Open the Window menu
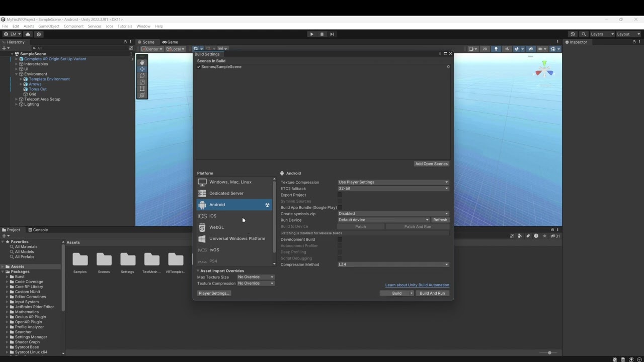 pos(143,26)
